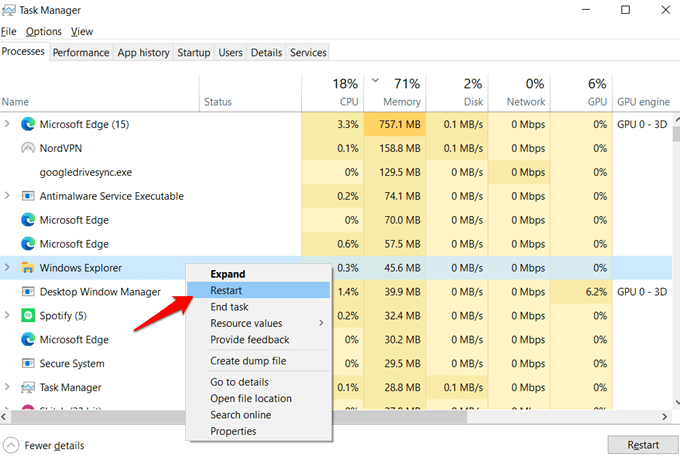Expand the Microsoft Edge (15) process group
680x462 pixels.
click(x=7, y=124)
